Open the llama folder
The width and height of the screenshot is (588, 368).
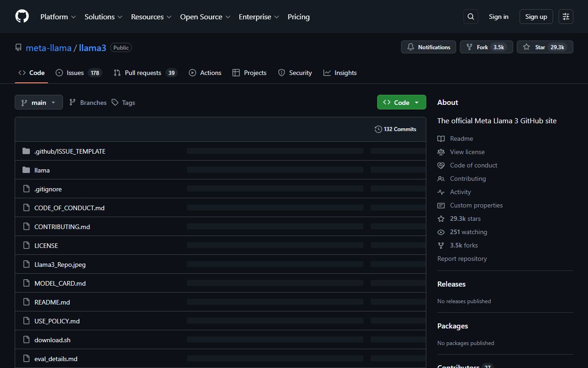42,170
